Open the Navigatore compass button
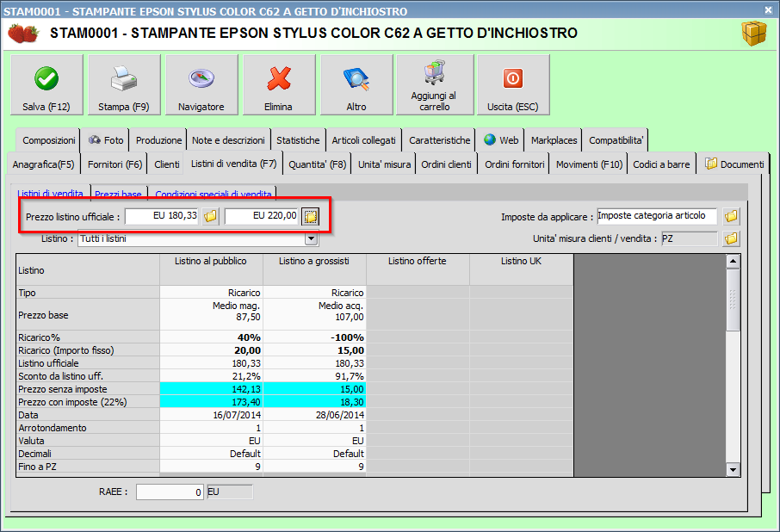Image resolution: width=780 pixels, height=532 pixels. [x=201, y=85]
